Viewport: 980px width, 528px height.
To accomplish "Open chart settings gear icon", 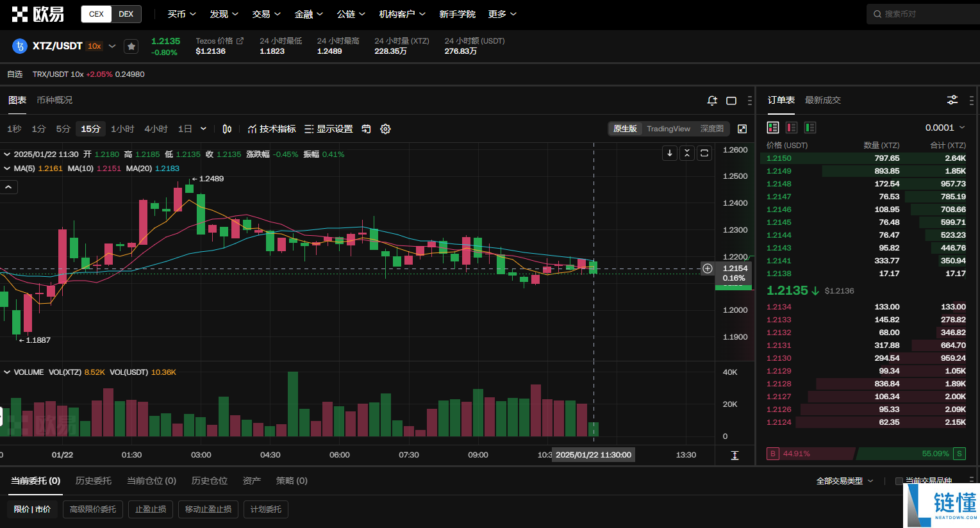I will pyautogui.click(x=385, y=129).
